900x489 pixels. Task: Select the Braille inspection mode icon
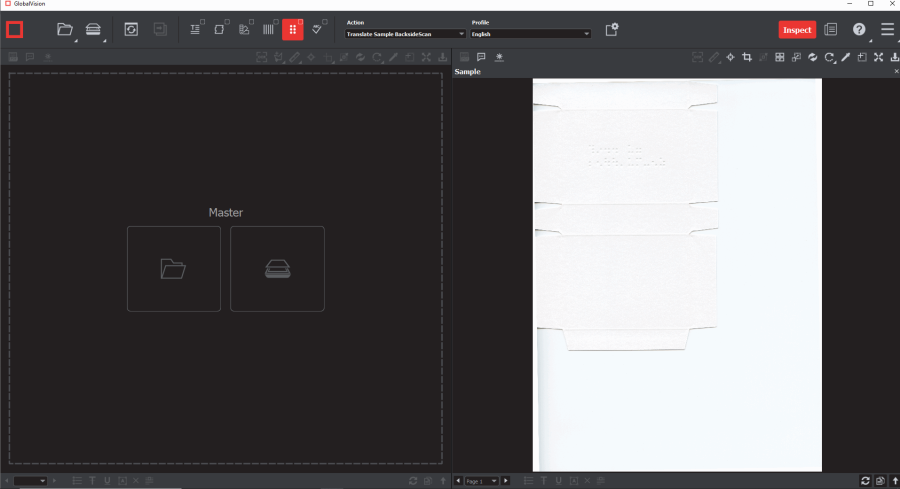click(292, 30)
